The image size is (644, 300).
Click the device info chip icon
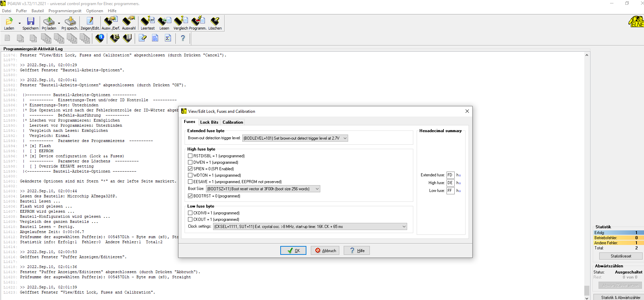tap(100, 38)
